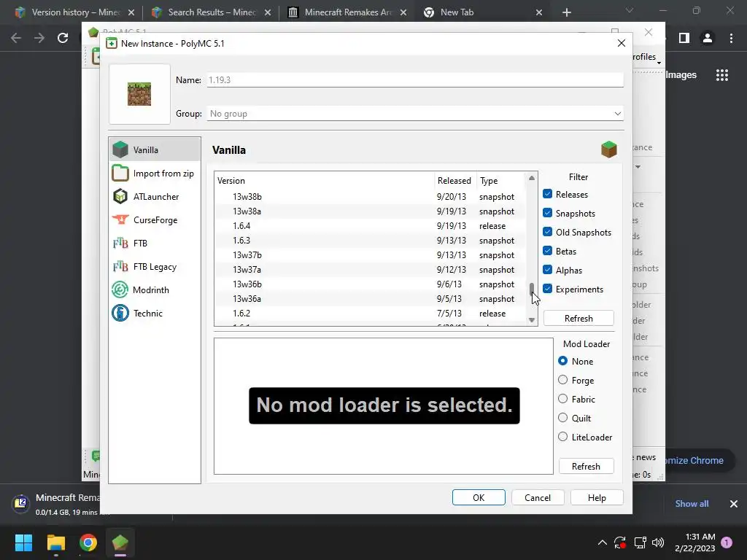Open the network icon in system tray
Image resolution: width=747 pixels, height=560 pixels.
(640, 542)
